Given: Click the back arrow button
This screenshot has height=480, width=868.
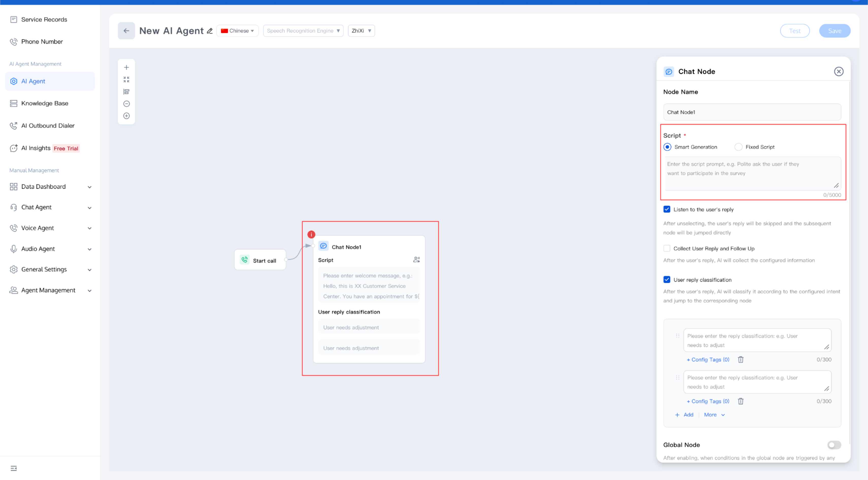Looking at the screenshot, I should 126,31.
